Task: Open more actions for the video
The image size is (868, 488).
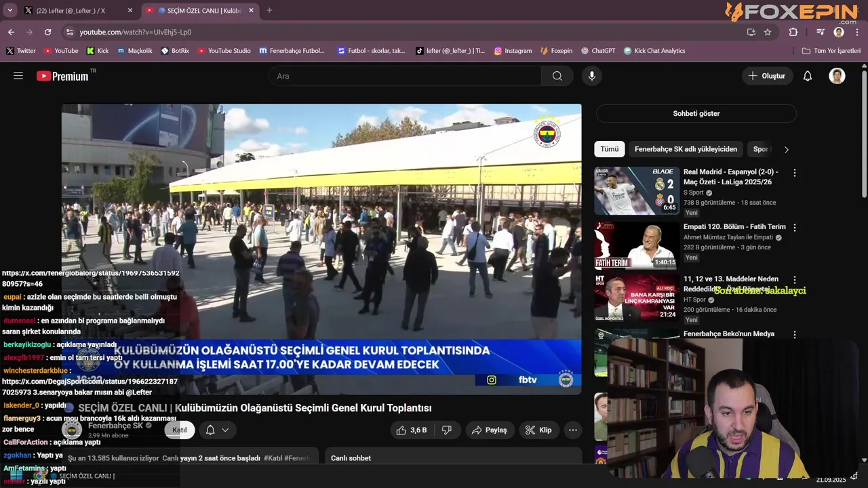Action: pyautogui.click(x=573, y=430)
